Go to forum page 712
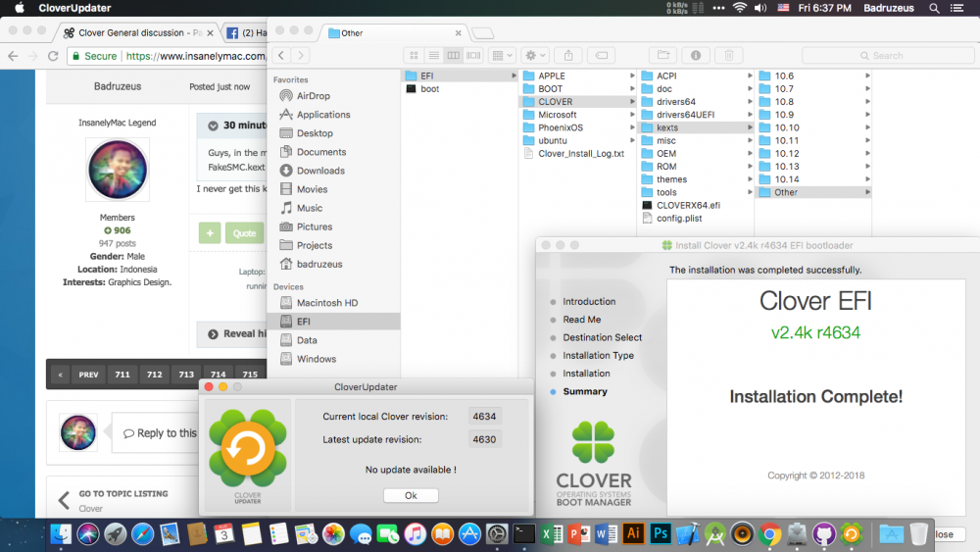The width and height of the screenshot is (980, 552). click(x=155, y=375)
